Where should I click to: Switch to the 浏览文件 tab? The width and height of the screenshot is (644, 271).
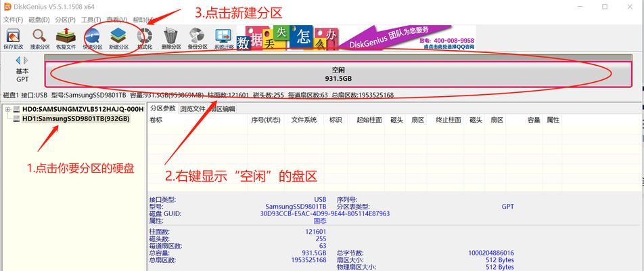[x=193, y=108]
